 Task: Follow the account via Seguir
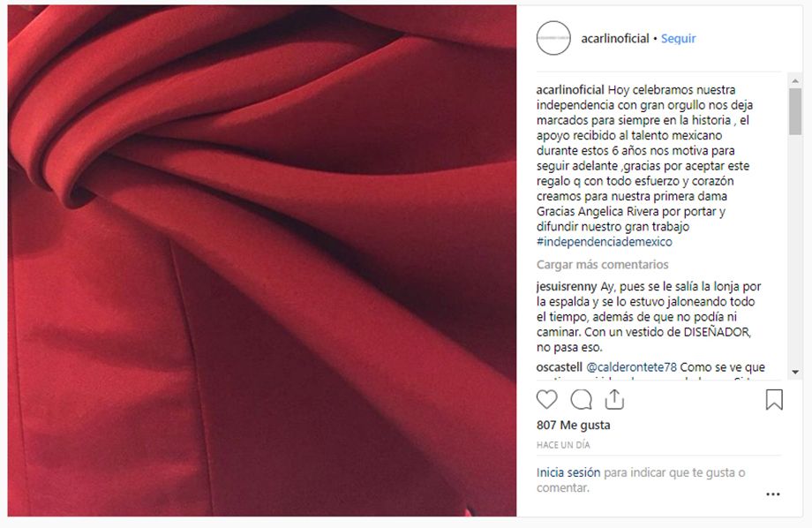tap(679, 38)
